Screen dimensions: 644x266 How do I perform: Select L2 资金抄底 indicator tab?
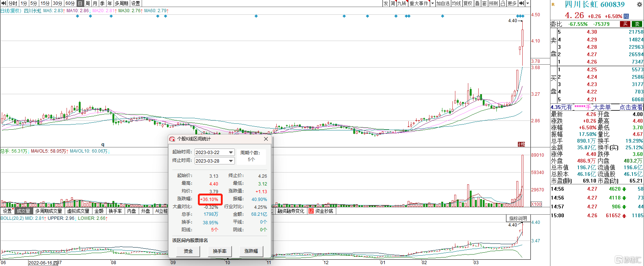[x=321, y=211]
